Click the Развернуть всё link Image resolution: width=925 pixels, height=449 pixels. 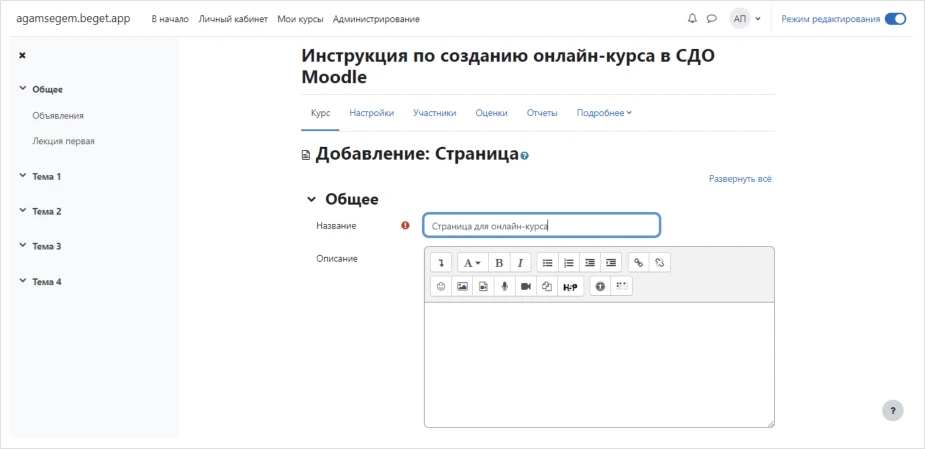click(740, 178)
